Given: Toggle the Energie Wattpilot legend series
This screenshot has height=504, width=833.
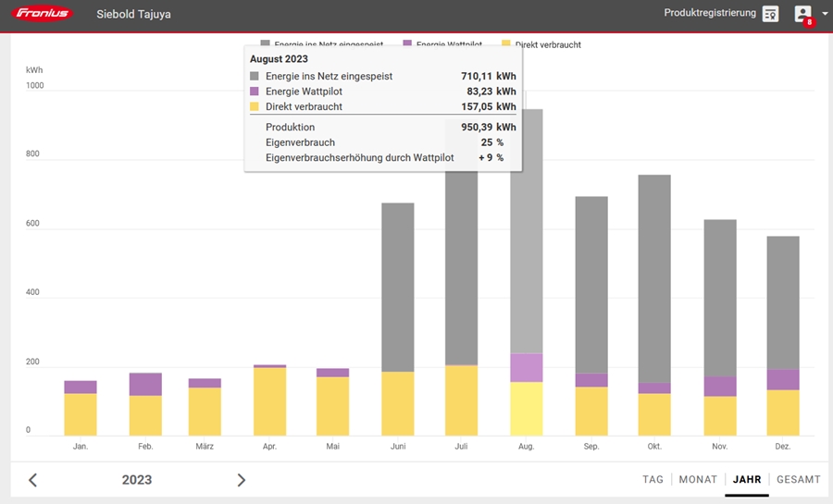Looking at the screenshot, I should [444, 44].
